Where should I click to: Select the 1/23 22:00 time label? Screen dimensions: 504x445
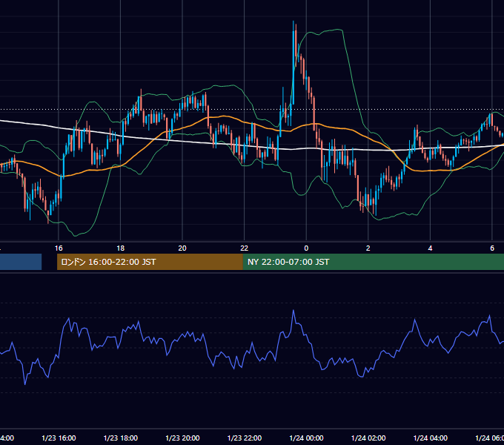[x=245, y=438]
